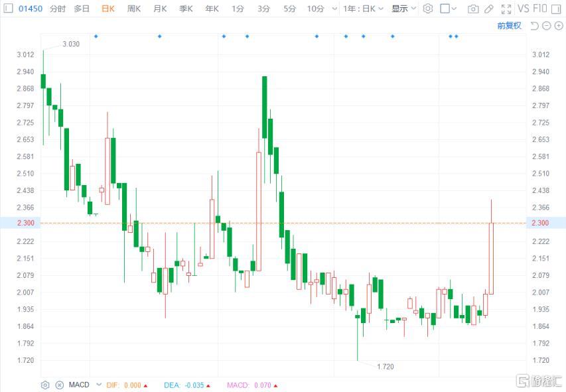Take a chart screenshot with camera icon

pos(473,9)
